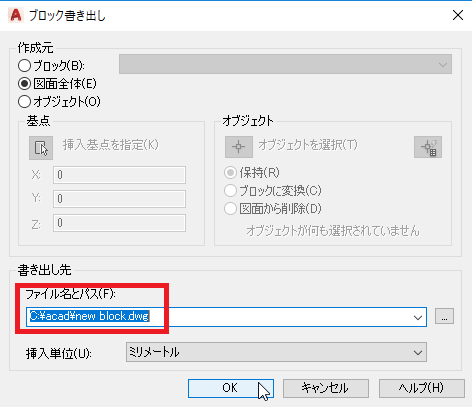Open the quick select icon button

428,147
